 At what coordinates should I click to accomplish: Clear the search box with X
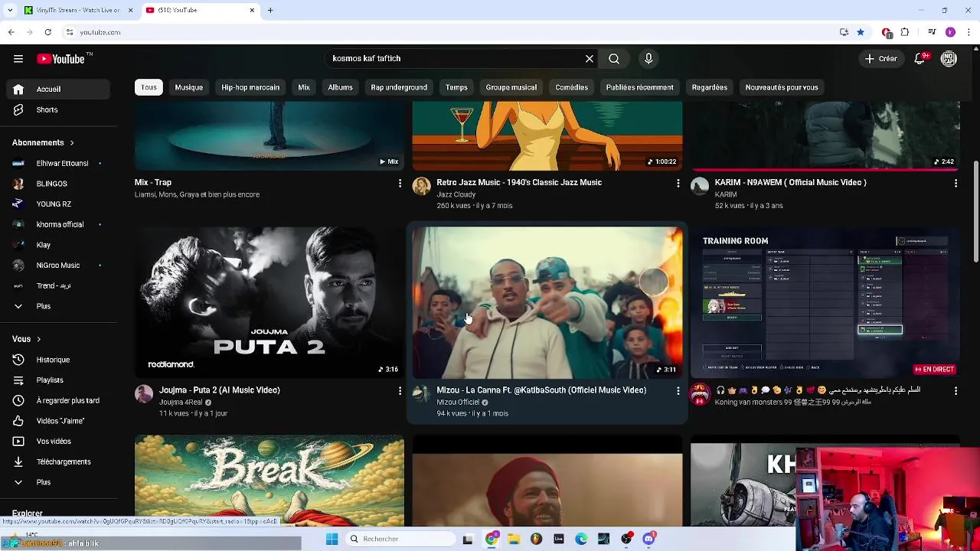[590, 59]
